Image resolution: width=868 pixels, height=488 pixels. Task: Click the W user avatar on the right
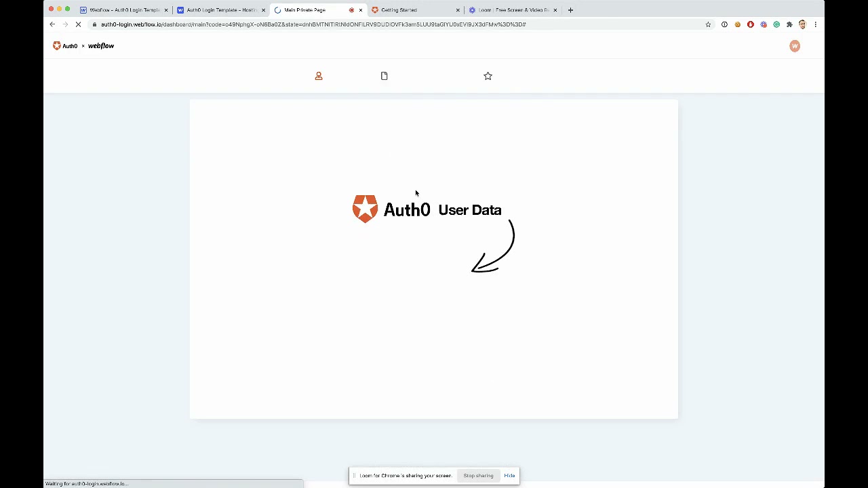click(794, 45)
